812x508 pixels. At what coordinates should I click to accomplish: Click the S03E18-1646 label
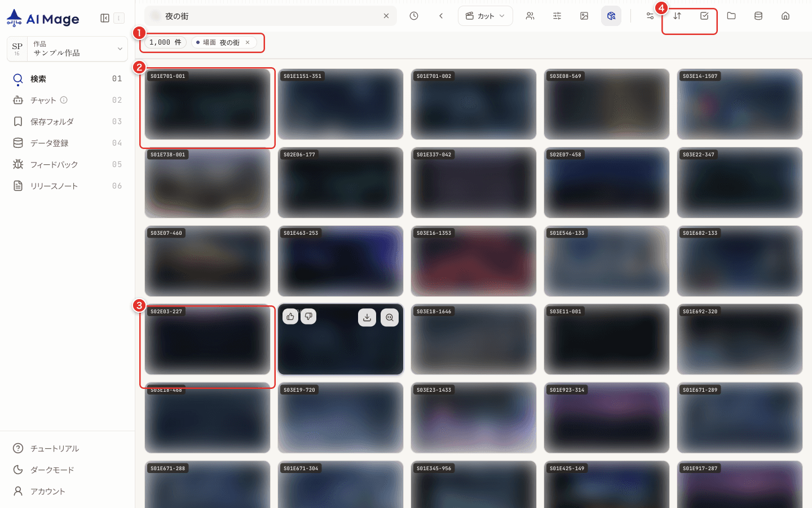click(434, 312)
